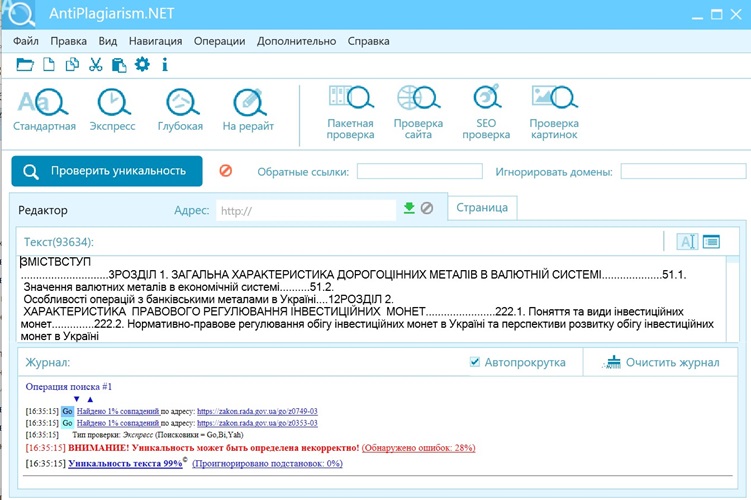Open the Навигация menu
The height and width of the screenshot is (500, 751).
tap(156, 41)
